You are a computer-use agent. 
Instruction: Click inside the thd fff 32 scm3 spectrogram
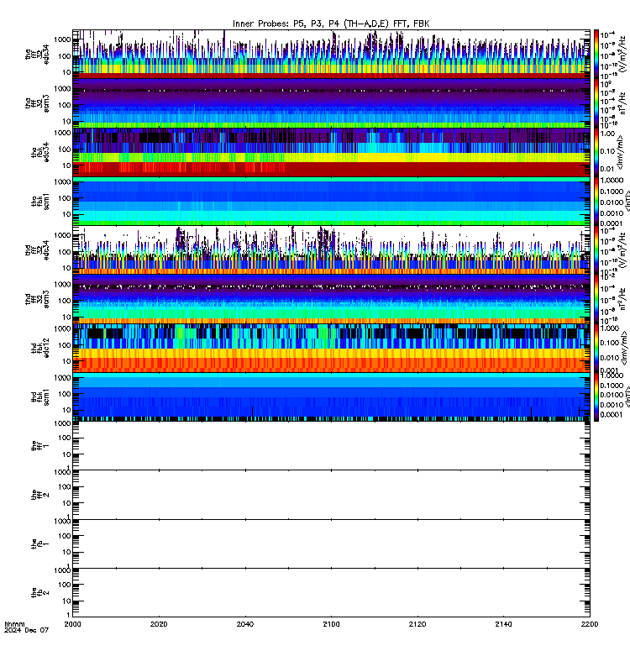point(331,299)
